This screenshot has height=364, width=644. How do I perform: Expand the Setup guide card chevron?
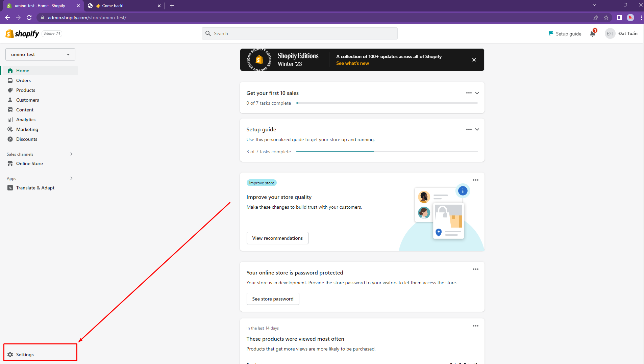coord(477,129)
